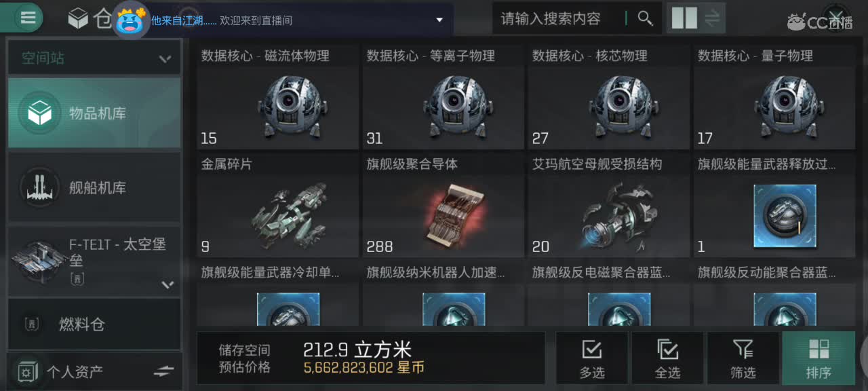Click the 排序 sort button
Screen dimensions: 868x391
pyautogui.click(x=818, y=358)
